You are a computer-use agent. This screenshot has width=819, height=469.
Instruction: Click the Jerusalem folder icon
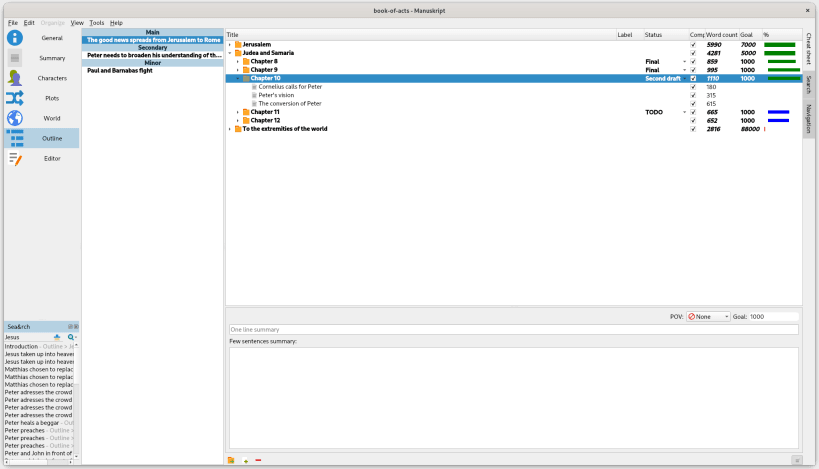click(x=238, y=44)
